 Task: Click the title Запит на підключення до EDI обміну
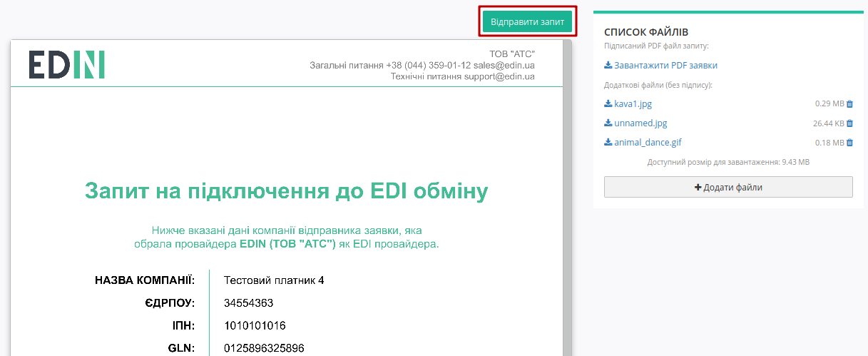(x=287, y=191)
